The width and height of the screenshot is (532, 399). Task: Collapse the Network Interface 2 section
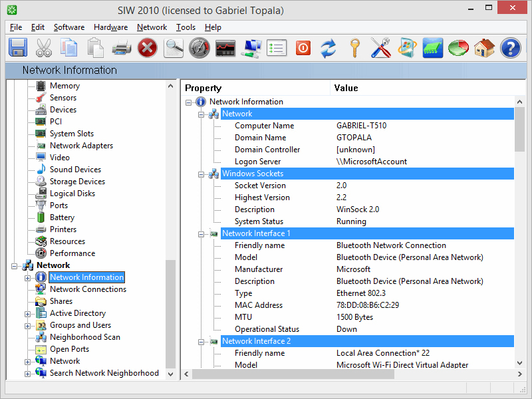201,342
